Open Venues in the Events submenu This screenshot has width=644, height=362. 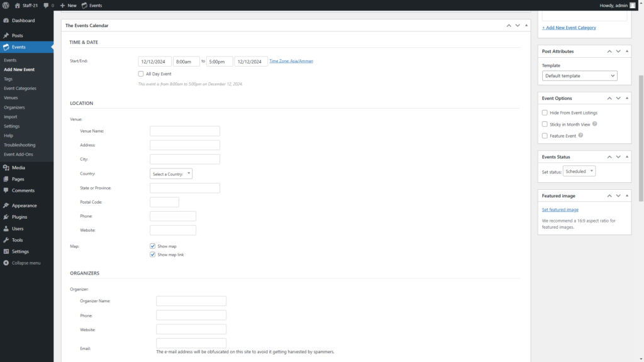[11, 97]
